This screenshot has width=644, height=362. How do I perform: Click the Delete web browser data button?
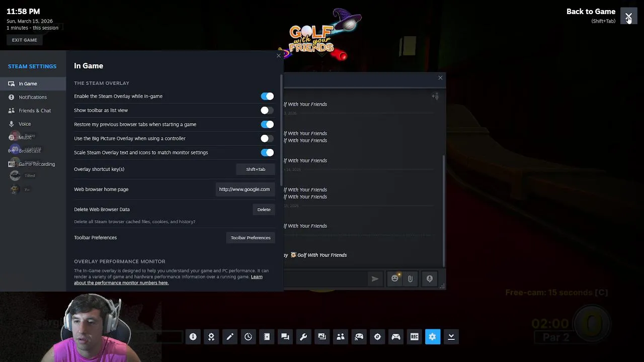(x=264, y=210)
